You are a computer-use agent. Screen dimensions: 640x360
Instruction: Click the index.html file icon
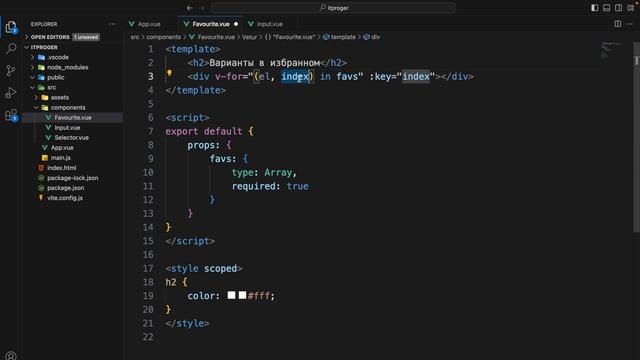41,168
